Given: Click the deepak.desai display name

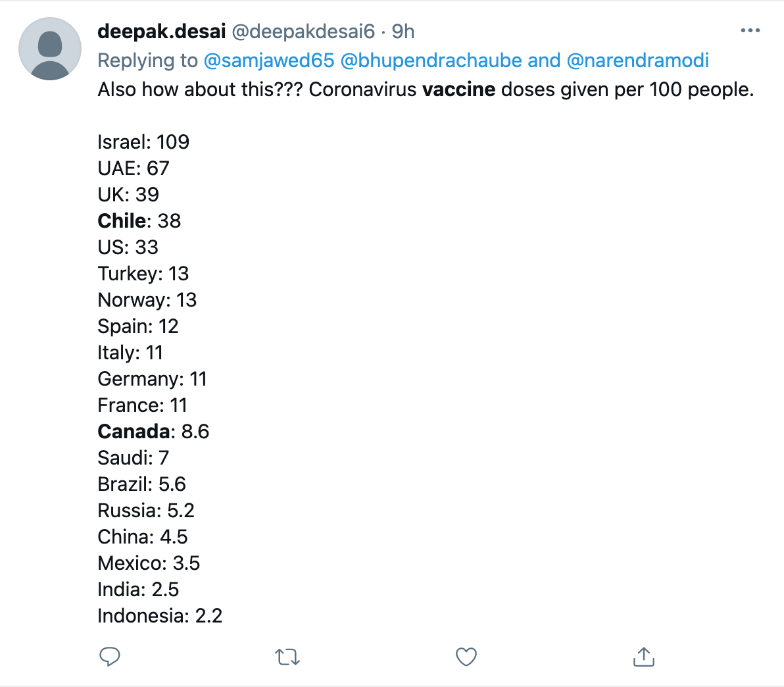Looking at the screenshot, I should 162,32.
